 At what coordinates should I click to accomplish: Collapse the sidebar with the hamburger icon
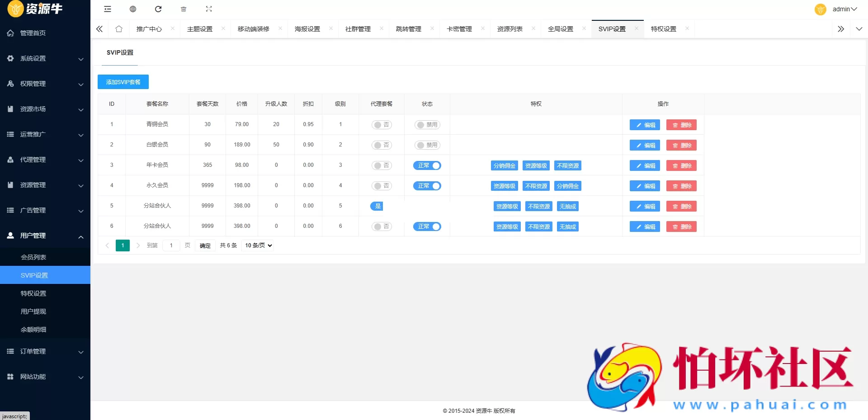point(107,9)
